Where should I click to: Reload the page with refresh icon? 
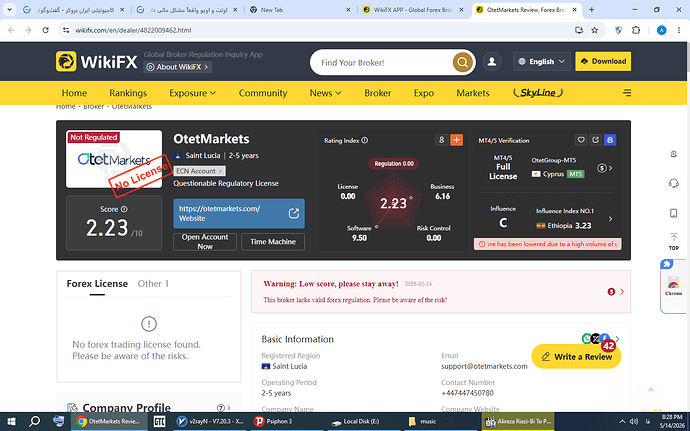[x=45, y=30]
